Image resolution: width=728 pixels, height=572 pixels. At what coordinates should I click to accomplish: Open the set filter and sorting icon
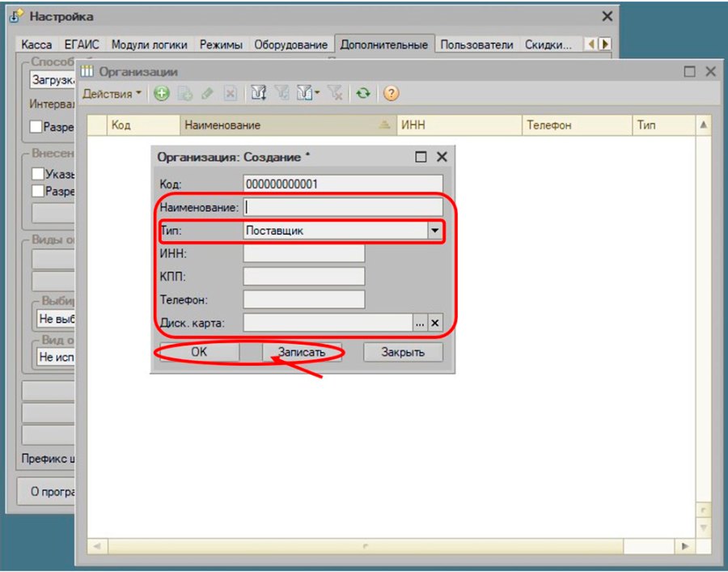(x=258, y=94)
